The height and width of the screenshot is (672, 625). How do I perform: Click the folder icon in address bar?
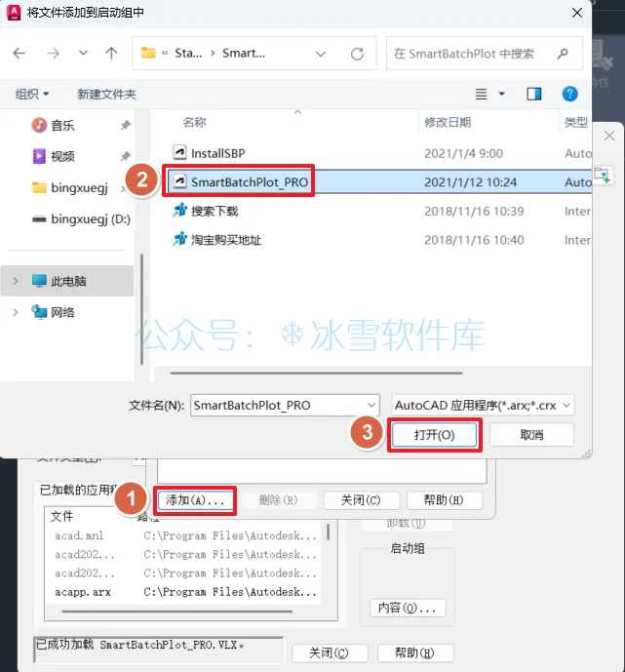point(148,53)
